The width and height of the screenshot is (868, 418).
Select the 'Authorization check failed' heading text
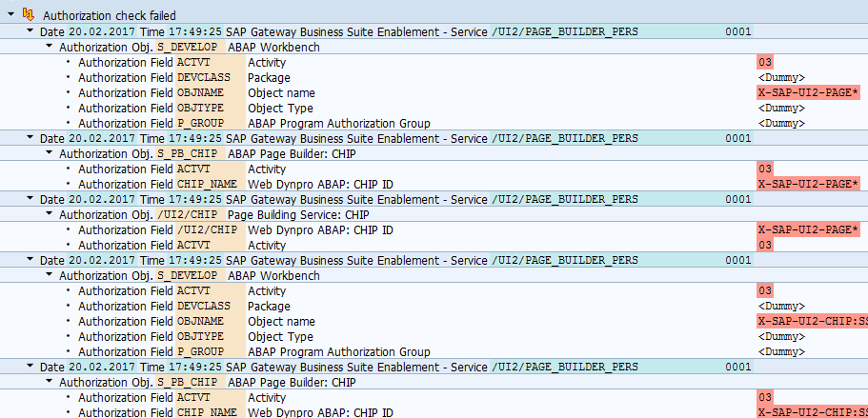tap(110, 15)
